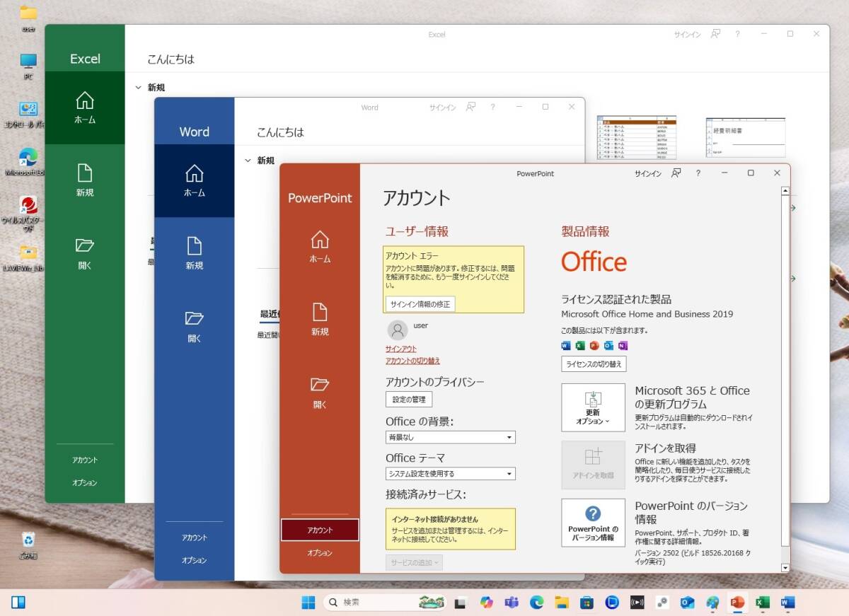Launch Microsoft Edge from the taskbar
Screen dimensions: 849x616
(x=537, y=603)
